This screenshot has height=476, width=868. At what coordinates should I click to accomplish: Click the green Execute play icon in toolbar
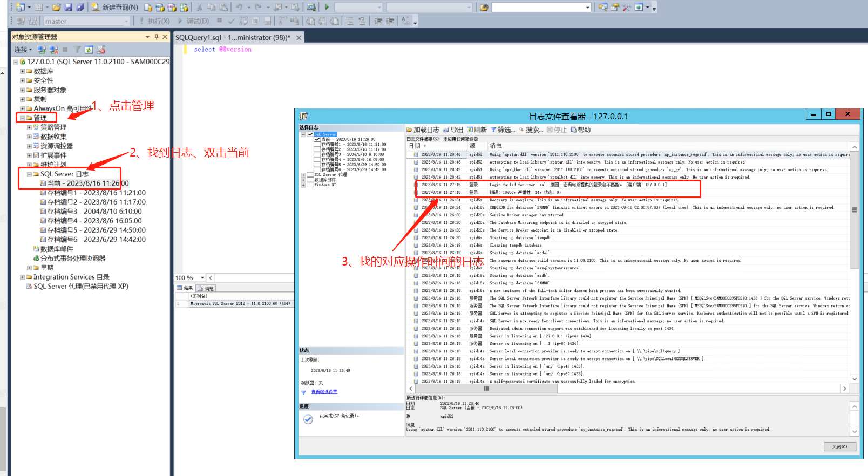327,7
